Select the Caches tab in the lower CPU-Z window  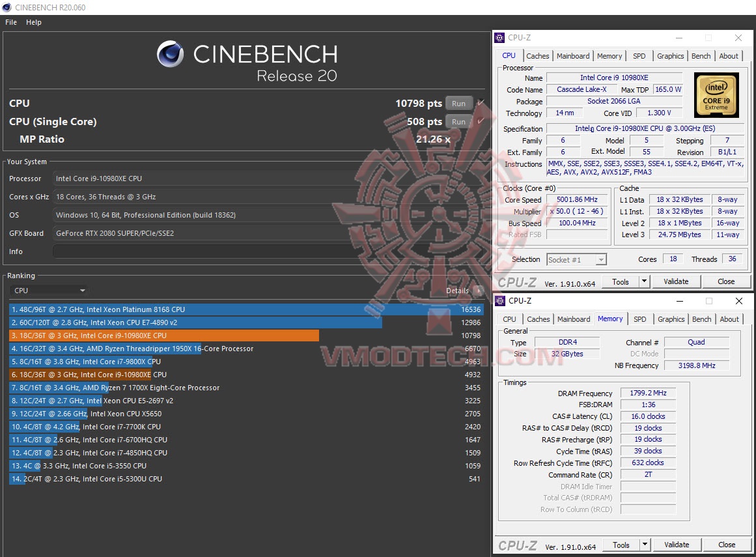538,319
